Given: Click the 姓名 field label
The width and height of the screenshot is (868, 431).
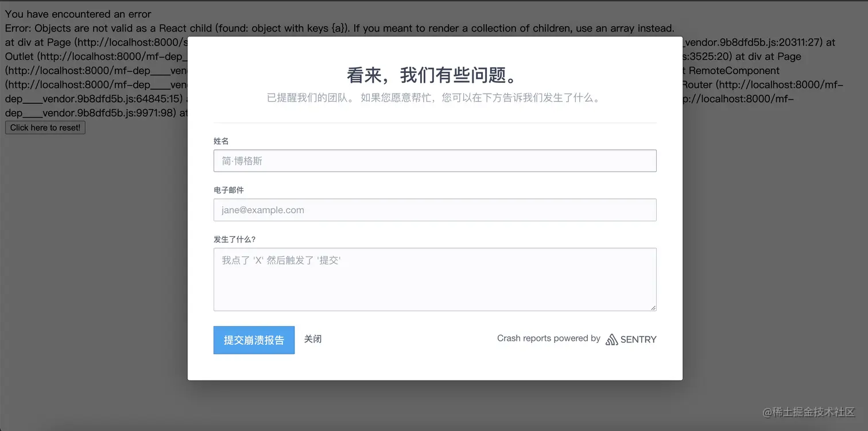Looking at the screenshot, I should click(x=221, y=141).
